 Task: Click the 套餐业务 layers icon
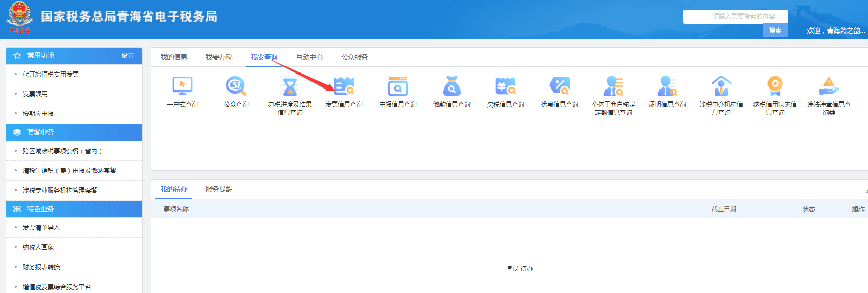pyautogui.click(x=17, y=133)
